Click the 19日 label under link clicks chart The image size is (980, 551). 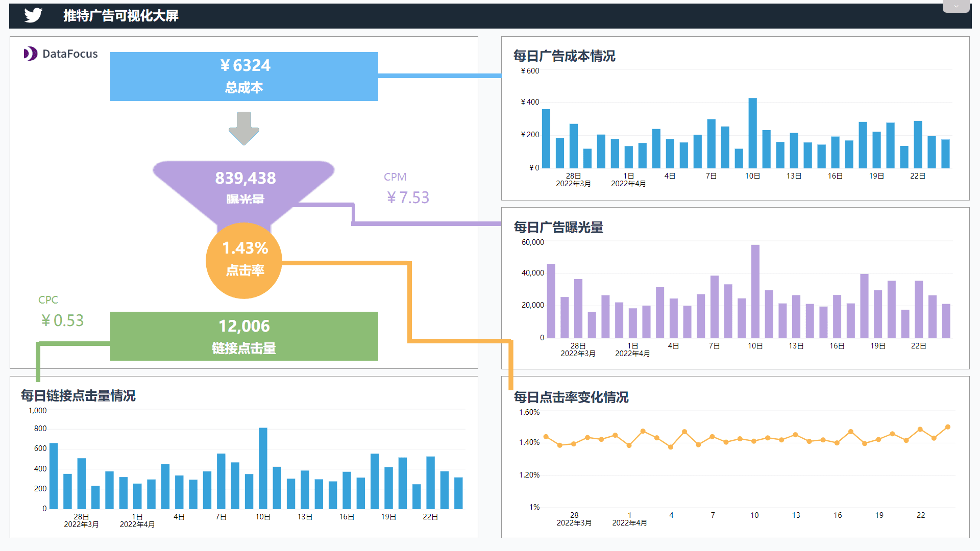(388, 517)
